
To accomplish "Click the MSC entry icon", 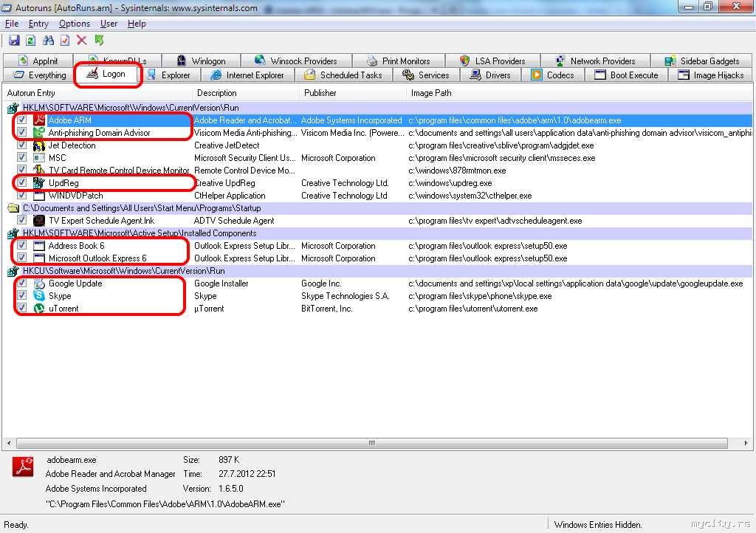I will coord(39,157).
